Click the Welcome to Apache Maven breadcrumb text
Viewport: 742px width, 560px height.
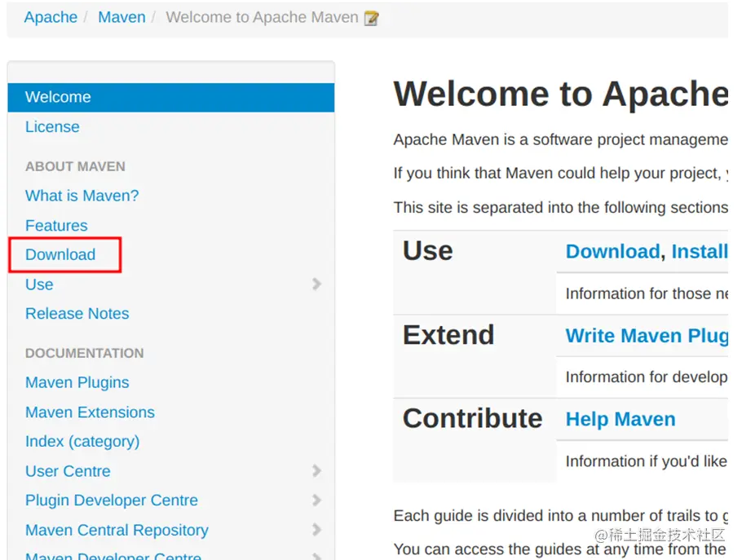click(x=263, y=17)
